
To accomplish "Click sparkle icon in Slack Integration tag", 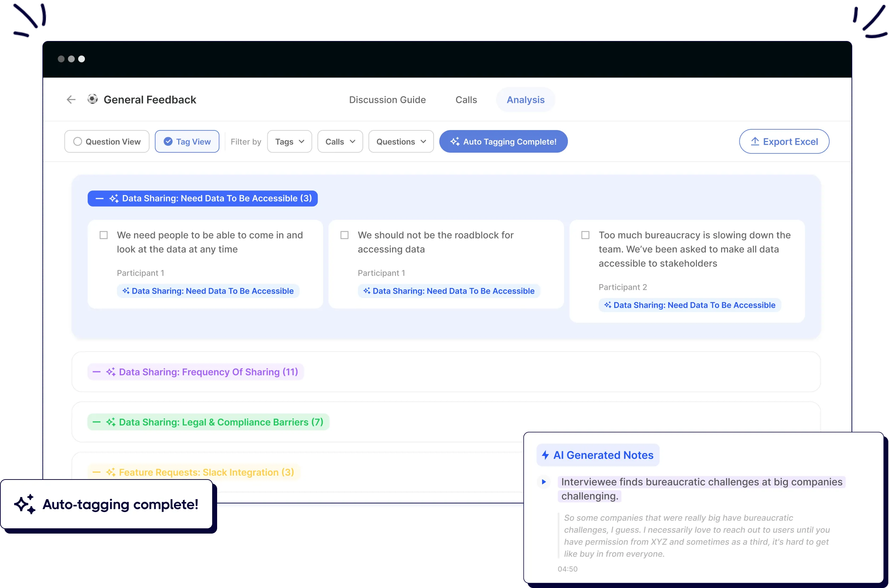I will 111,472.
